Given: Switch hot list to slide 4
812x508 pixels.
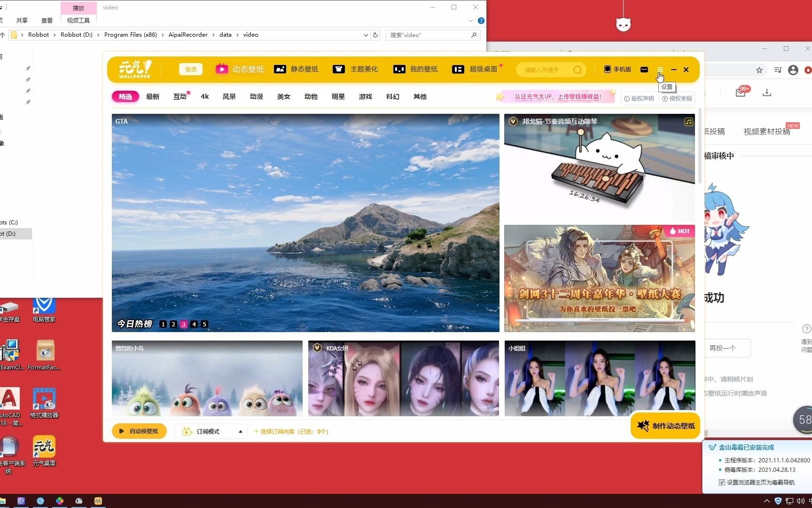Looking at the screenshot, I should coord(194,324).
